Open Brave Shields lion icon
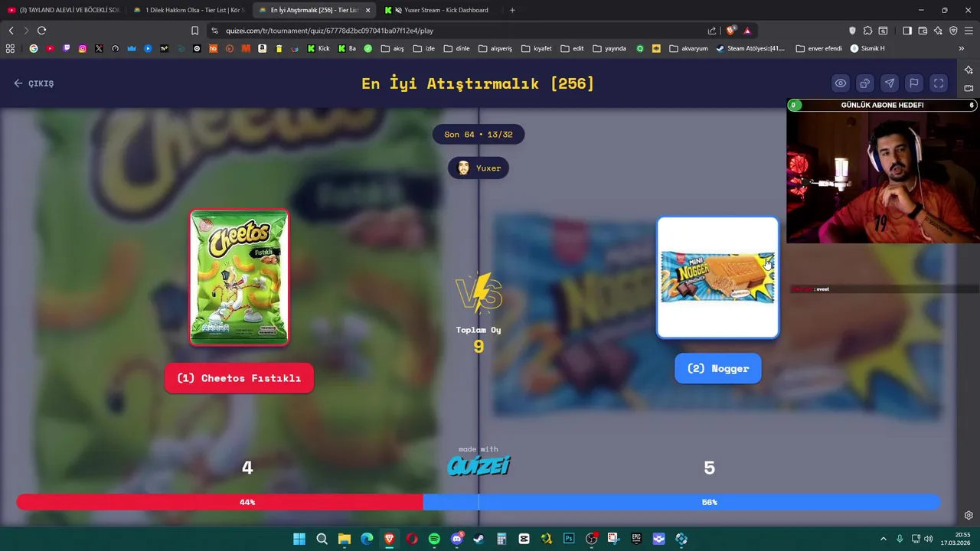 [x=730, y=31]
